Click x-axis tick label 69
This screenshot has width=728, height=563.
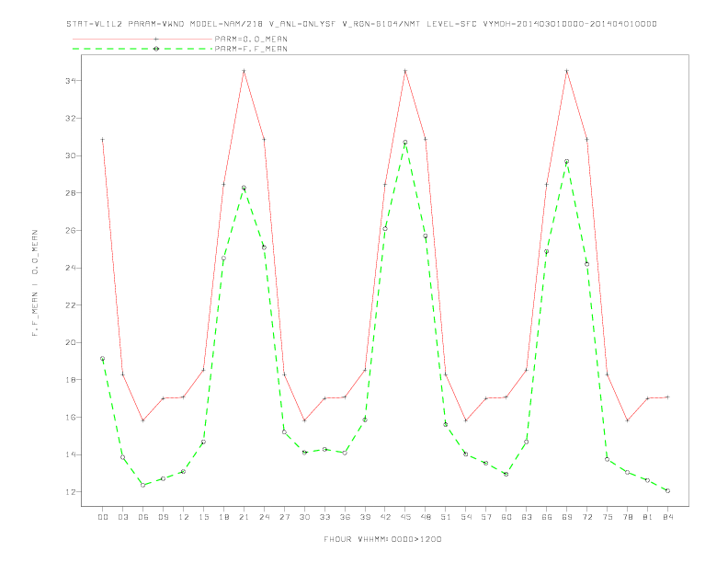pos(567,517)
